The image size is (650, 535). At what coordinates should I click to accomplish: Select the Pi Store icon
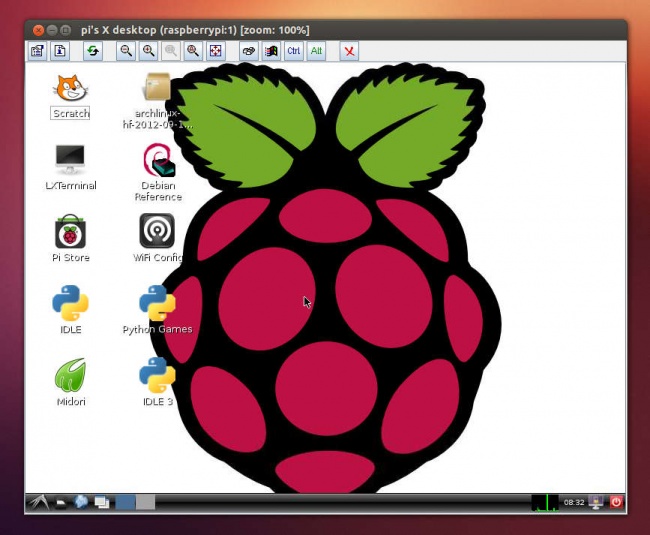[70, 232]
